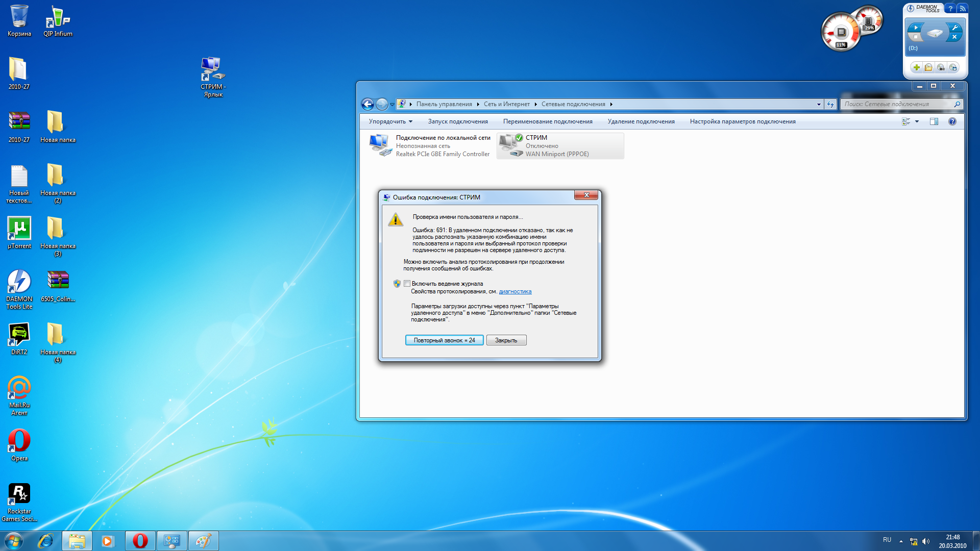Click the Панель управления breadcrumb
Image resolution: width=980 pixels, height=551 pixels.
pyautogui.click(x=444, y=104)
